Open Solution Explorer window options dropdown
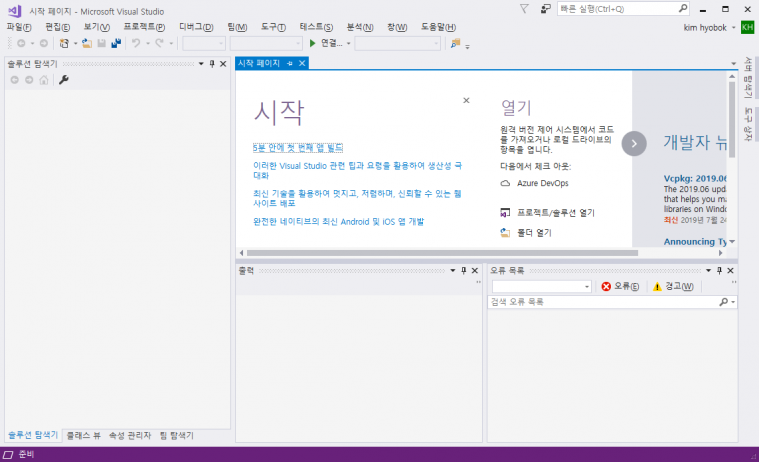 click(201, 63)
